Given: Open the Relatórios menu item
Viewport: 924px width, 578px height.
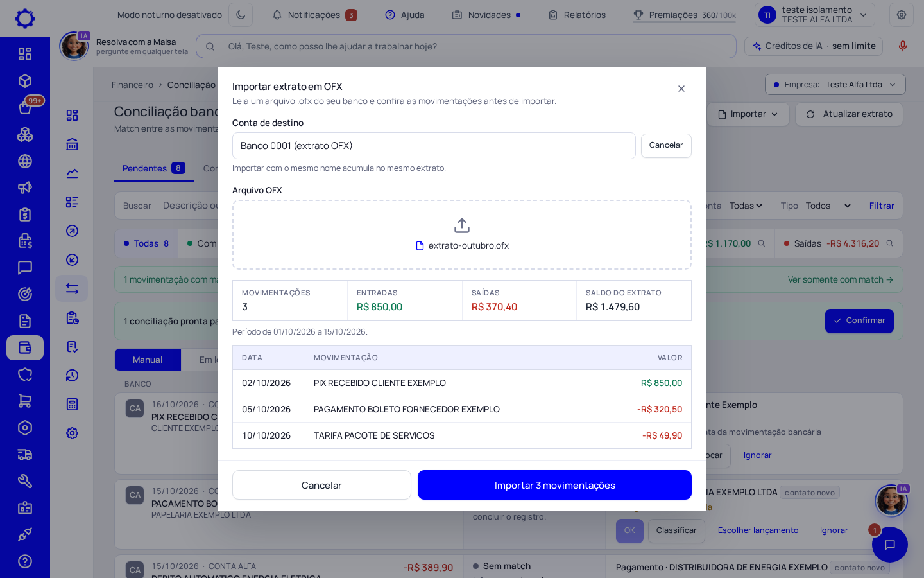Looking at the screenshot, I should pos(577,15).
